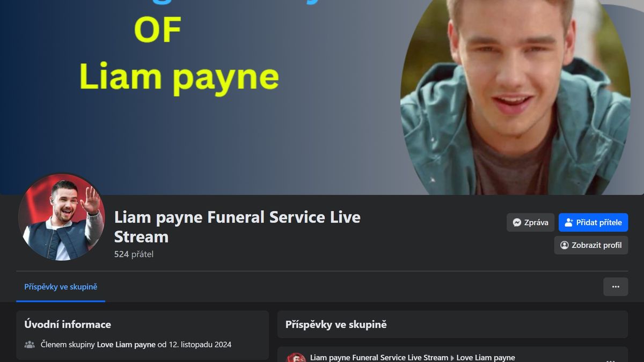Click the small author avatar on the first post
The image size is (644, 362).
(296, 358)
